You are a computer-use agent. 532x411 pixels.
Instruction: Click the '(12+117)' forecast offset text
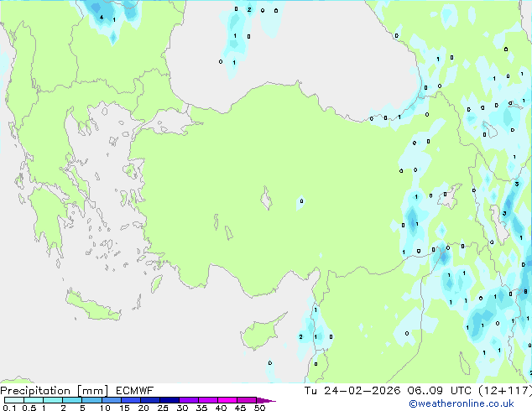point(505,391)
